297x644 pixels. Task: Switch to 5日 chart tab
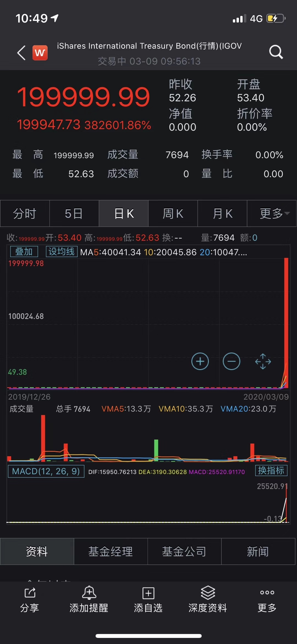coord(74,213)
